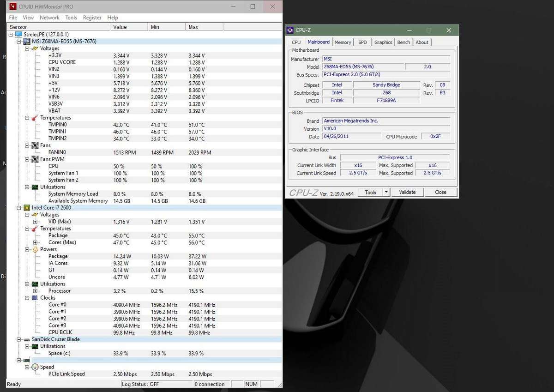Image resolution: width=554 pixels, height=392 pixels.
Task: Click the StrelecPE computer icon
Action: coord(18,35)
